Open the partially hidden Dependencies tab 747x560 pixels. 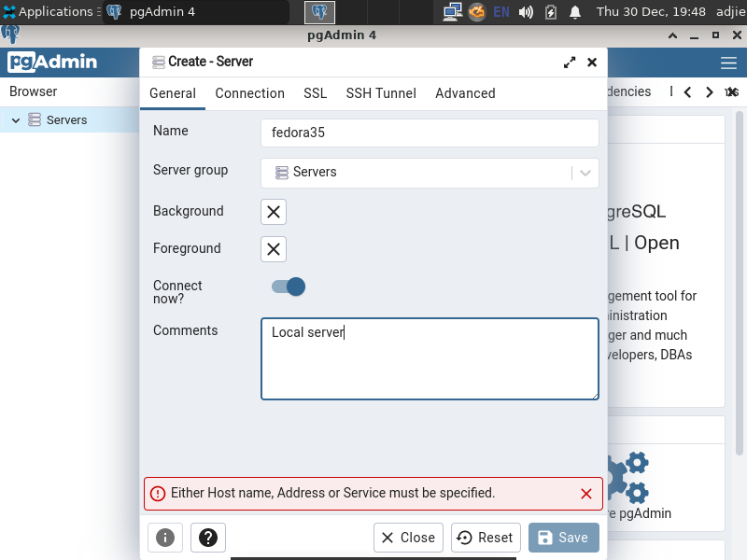629,91
